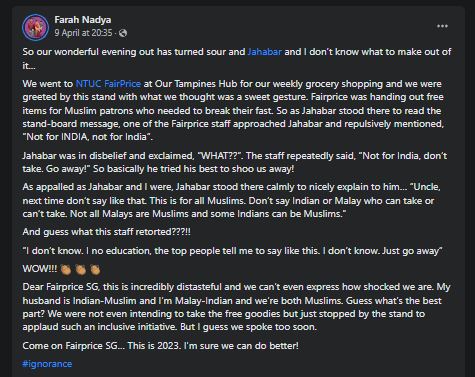Click the 'Jahabar was in disbelief' paragraph
This screenshot has height=377, width=475.
(235, 162)
